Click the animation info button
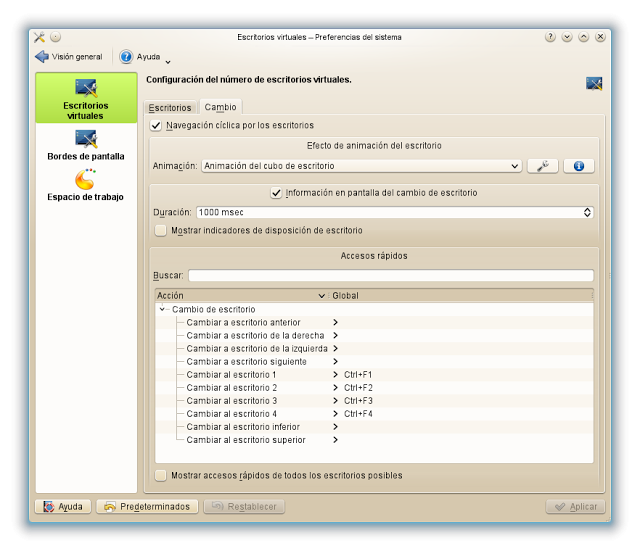The height and width of the screenshot is (551, 640). point(578,166)
